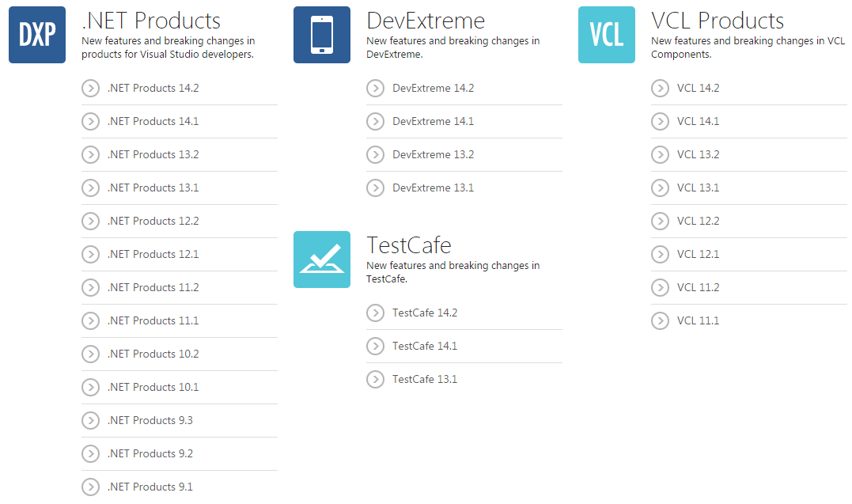This screenshot has height=504, width=852.
Task: Open the .NET Products 14.2 link
Action: pyautogui.click(x=153, y=88)
